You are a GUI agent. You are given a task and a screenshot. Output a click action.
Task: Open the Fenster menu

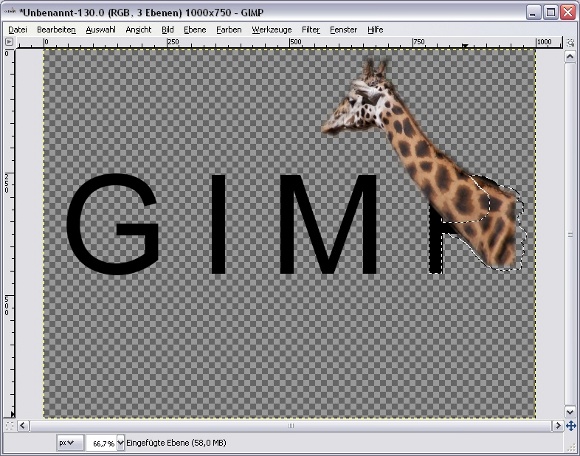[x=343, y=30]
